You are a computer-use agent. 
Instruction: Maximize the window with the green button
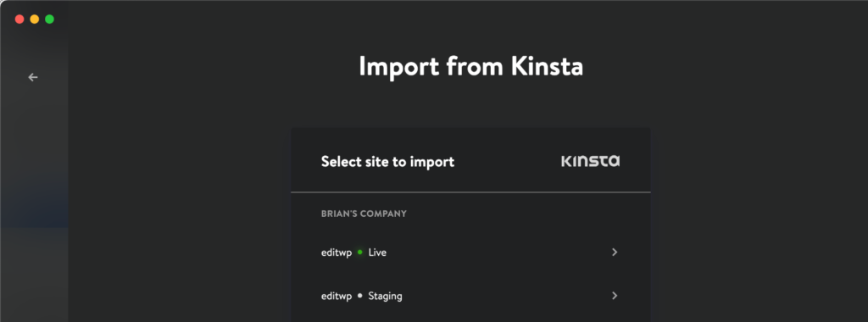49,19
